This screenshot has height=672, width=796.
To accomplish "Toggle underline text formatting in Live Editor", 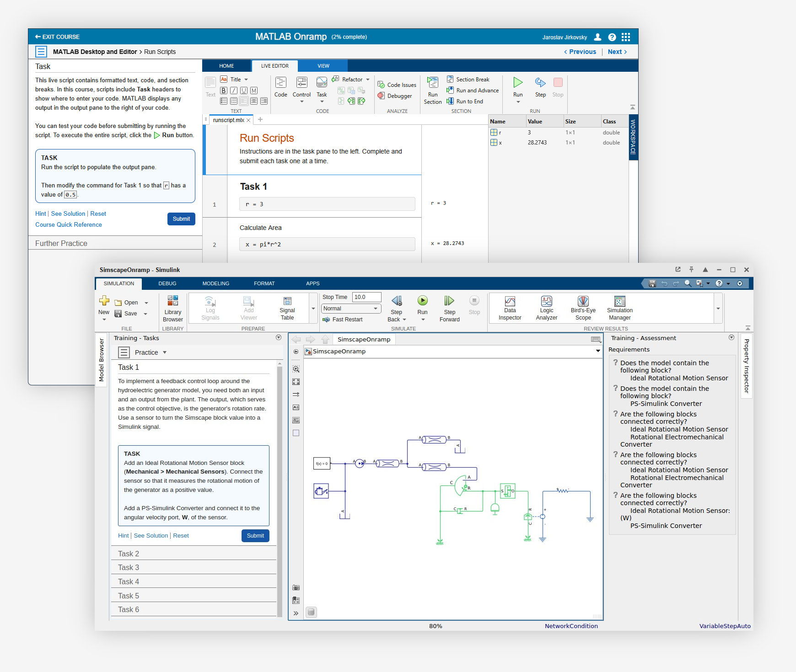I will pos(244,91).
